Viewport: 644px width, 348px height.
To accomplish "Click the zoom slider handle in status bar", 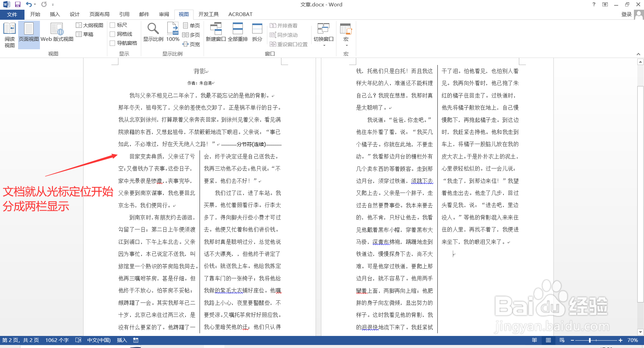I will click(590, 340).
